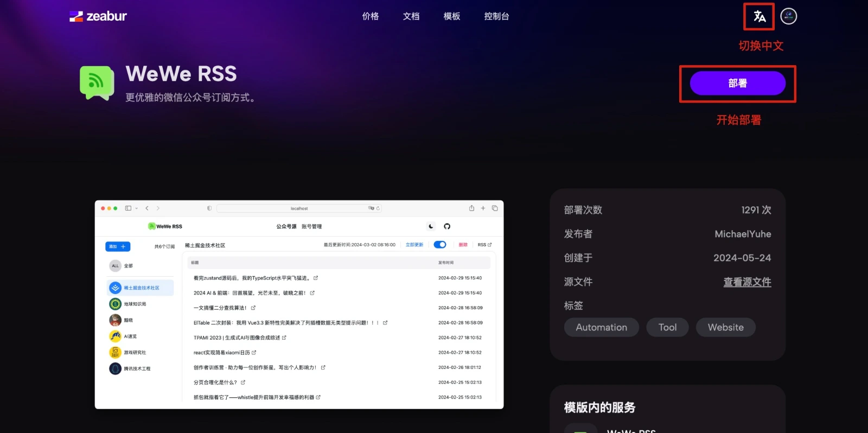Switch to the 公众号源 tab in the preview
Image resolution: width=868 pixels, height=433 pixels.
point(286,227)
